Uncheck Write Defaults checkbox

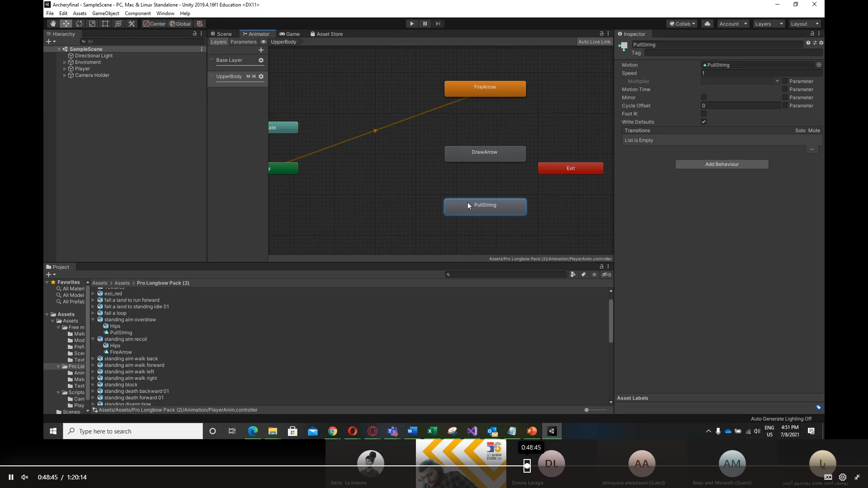(x=704, y=122)
